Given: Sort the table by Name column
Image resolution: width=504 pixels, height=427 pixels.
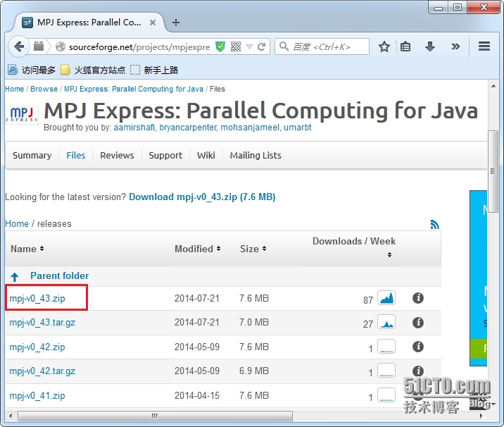Looking at the screenshot, I should [27, 249].
